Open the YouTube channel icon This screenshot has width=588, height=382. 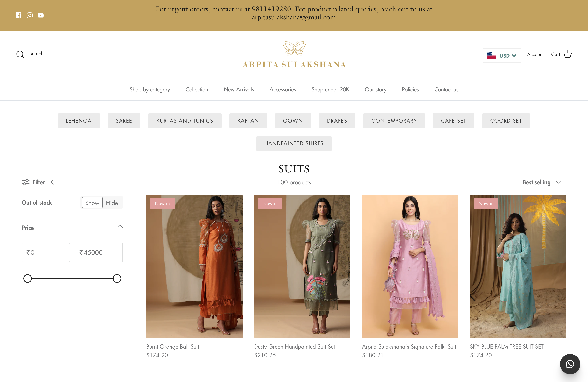40,15
